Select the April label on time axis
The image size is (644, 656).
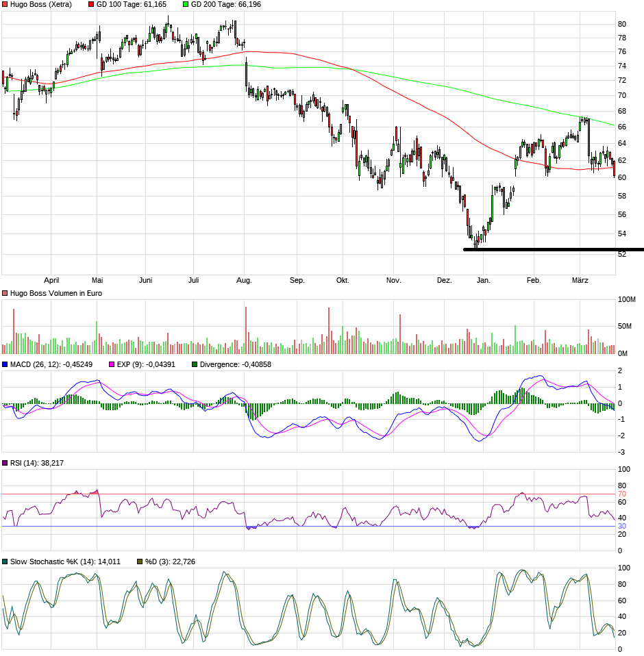click(51, 280)
